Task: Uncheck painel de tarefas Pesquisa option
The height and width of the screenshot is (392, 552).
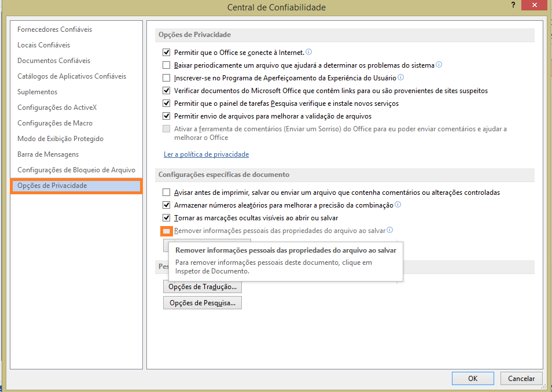Action: pyautogui.click(x=166, y=103)
